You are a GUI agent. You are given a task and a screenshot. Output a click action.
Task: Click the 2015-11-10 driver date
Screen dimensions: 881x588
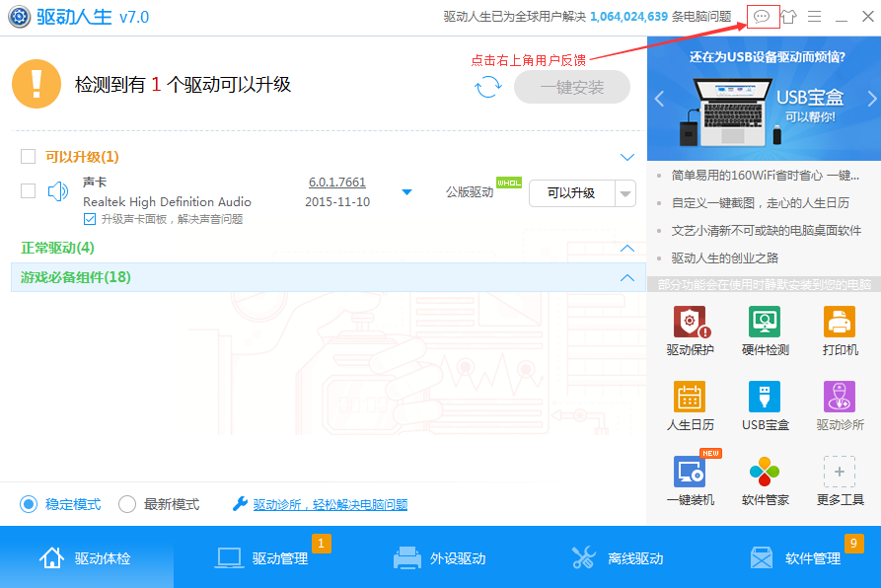pos(337,202)
